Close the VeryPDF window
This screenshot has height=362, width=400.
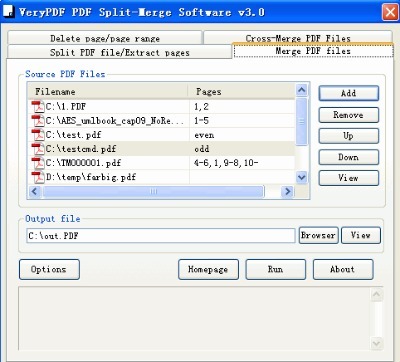click(390, 13)
